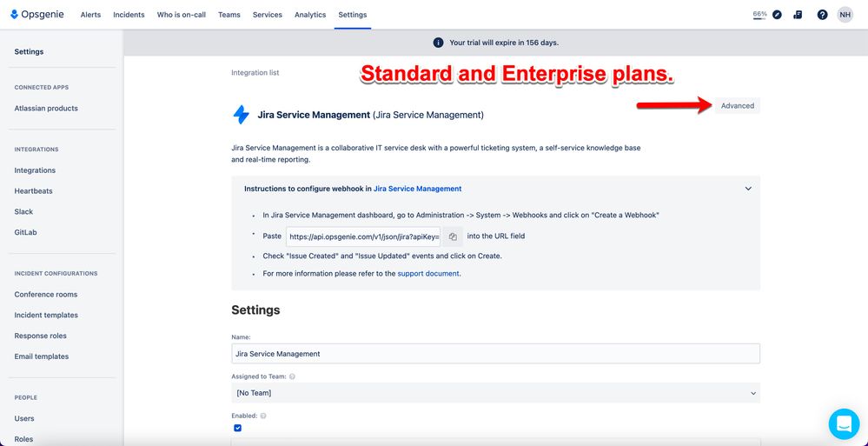Open GitLab in the sidebar
Viewport: 868px width, 446px height.
pyautogui.click(x=25, y=232)
